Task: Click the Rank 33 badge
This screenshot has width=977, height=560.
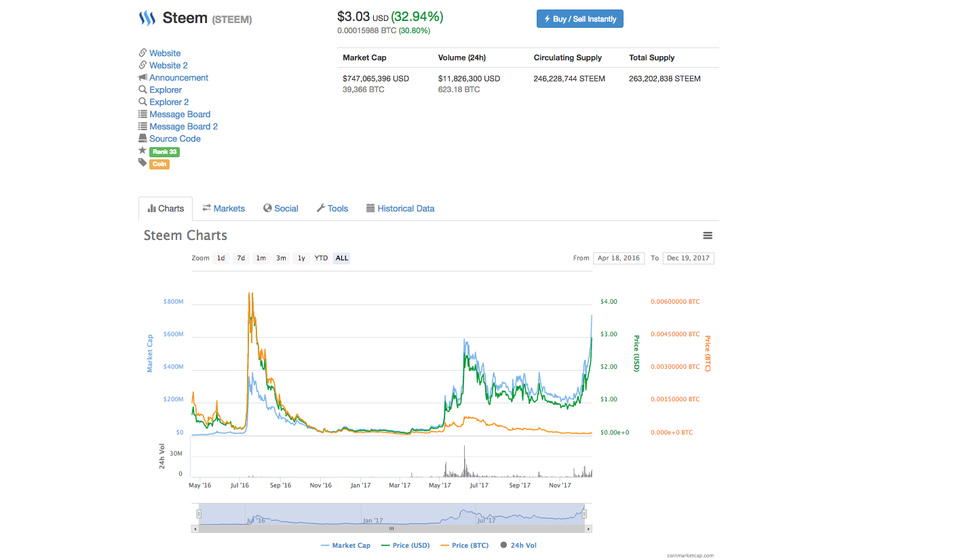Action: click(164, 152)
